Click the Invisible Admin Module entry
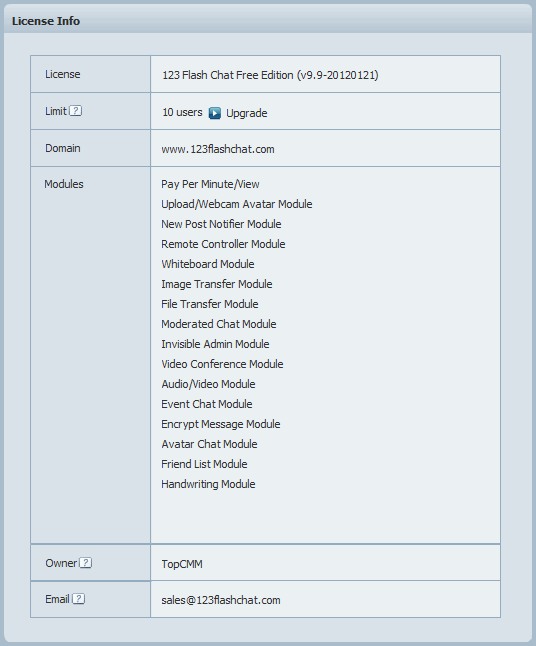This screenshot has width=536, height=646. tap(215, 344)
